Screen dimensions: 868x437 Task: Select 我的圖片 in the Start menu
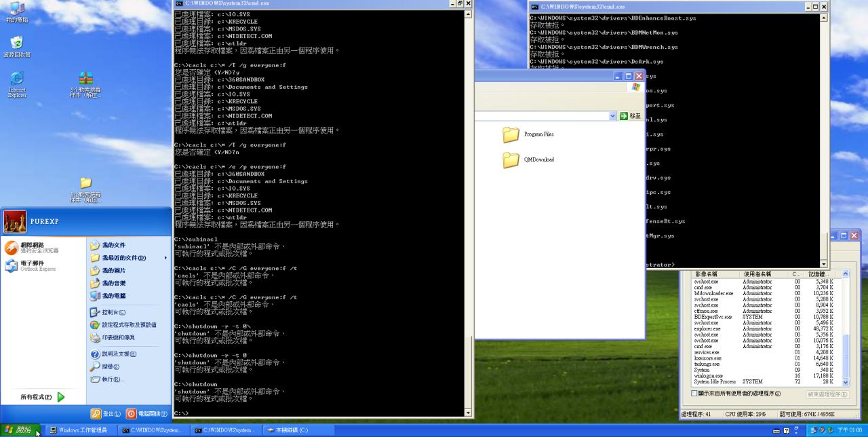point(113,271)
